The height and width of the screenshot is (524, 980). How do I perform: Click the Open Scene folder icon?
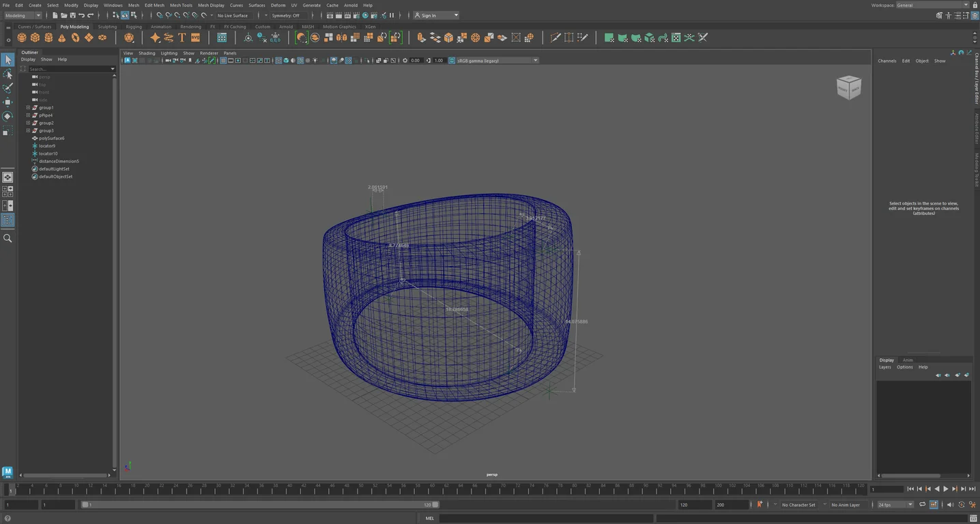[x=64, y=15]
